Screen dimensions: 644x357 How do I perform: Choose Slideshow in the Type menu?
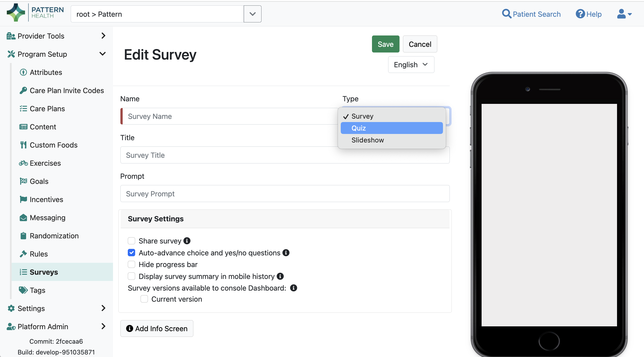[x=368, y=140]
